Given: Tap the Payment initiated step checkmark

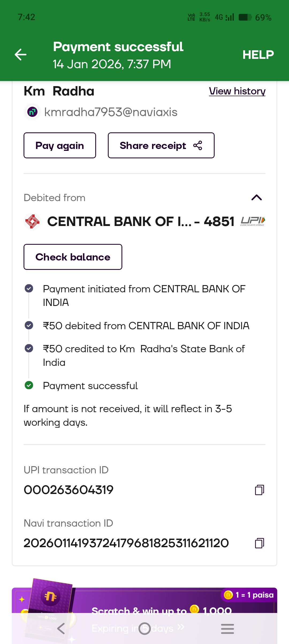Looking at the screenshot, I should [29, 289].
